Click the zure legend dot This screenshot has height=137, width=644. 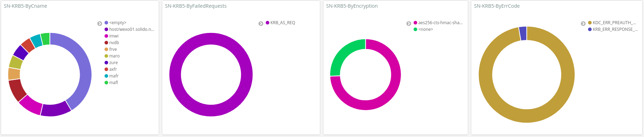(106, 63)
